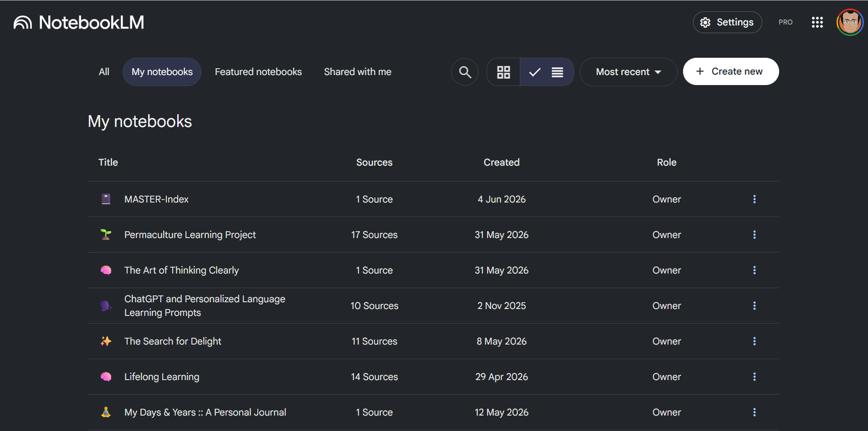Open more options for My Days & Years
This screenshot has height=431, width=868.
[754, 413]
